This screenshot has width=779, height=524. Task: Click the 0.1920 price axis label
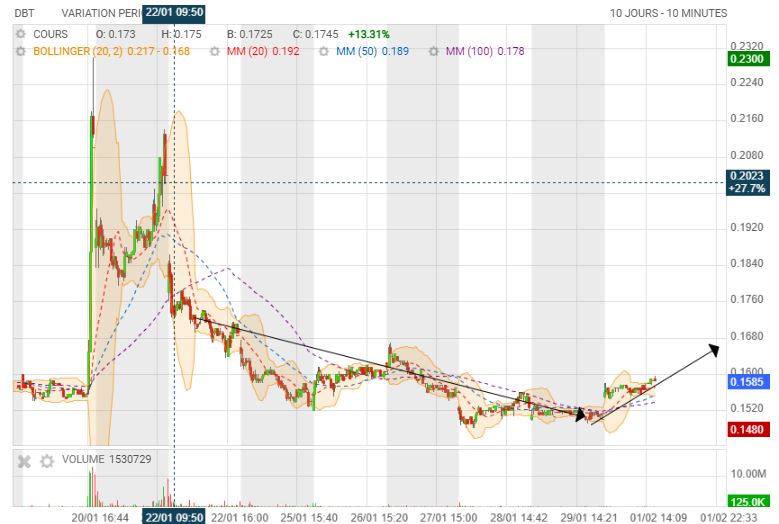click(747, 227)
